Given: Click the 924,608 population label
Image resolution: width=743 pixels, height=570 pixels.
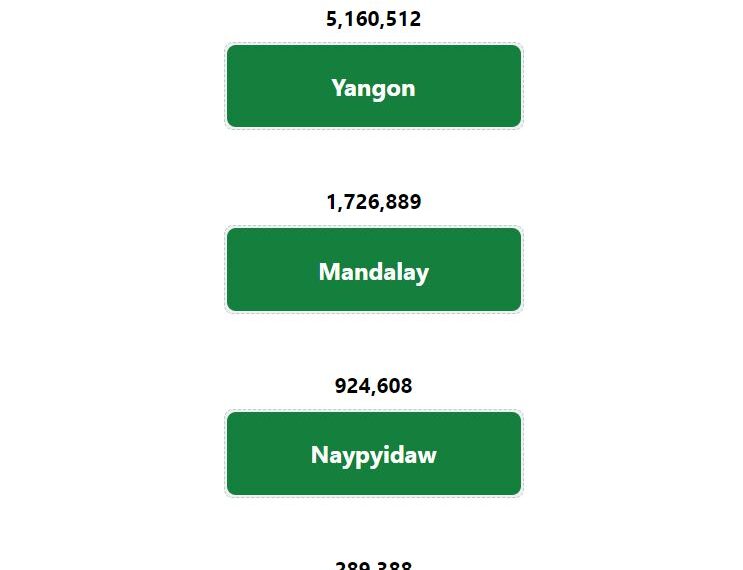Looking at the screenshot, I should (x=373, y=386).
